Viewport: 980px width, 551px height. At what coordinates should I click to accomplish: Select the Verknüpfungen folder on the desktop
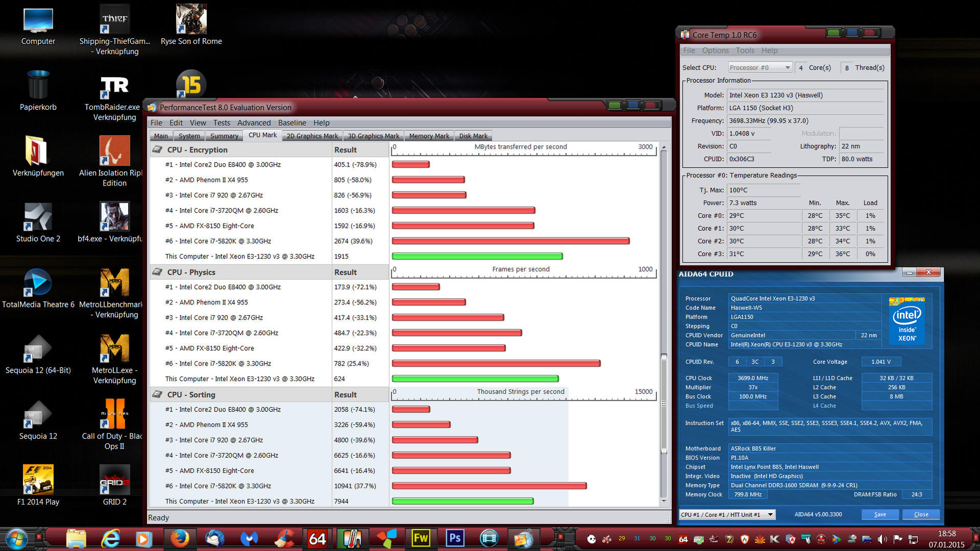(38, 157)
